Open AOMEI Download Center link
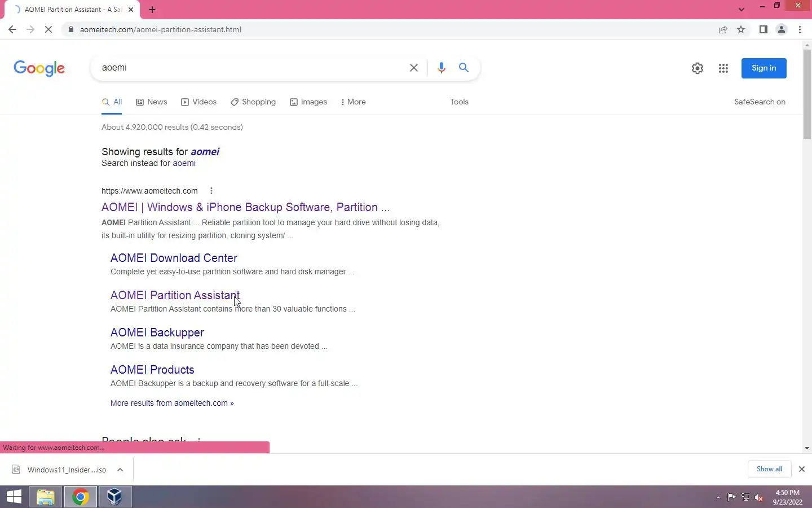This screenshot has height=508, width=812. 174,258
